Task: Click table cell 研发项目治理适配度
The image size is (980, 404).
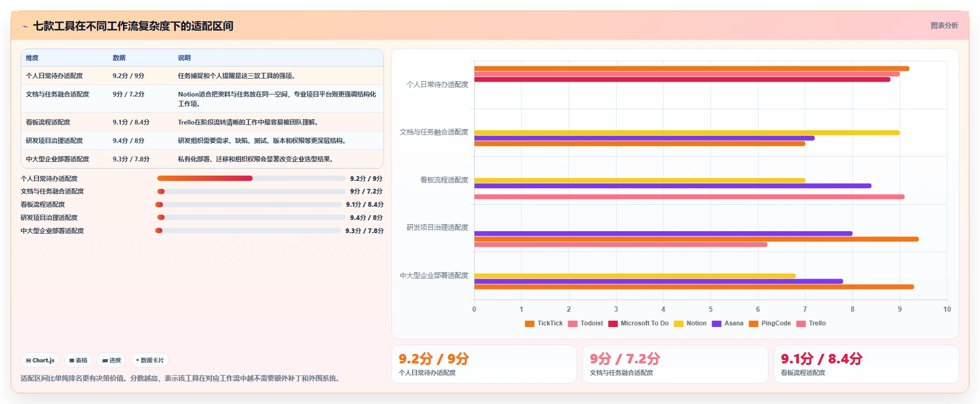Action: [x=54, y=141]
